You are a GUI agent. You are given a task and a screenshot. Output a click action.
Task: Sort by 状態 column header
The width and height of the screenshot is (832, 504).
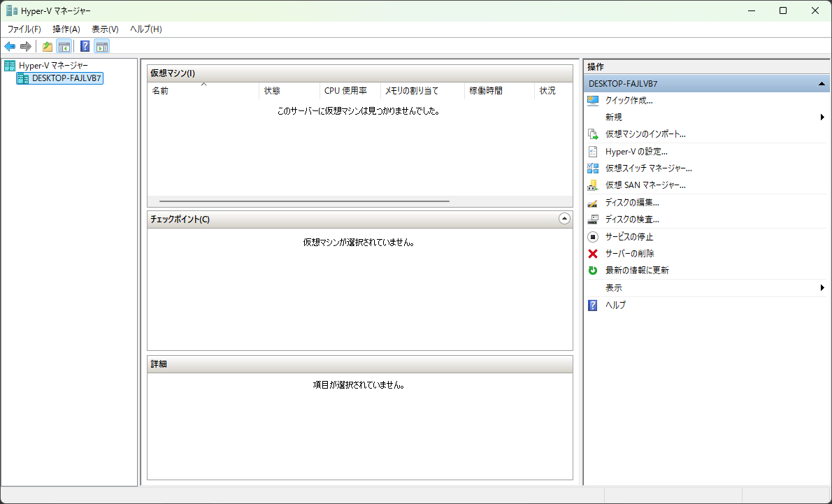289,92
